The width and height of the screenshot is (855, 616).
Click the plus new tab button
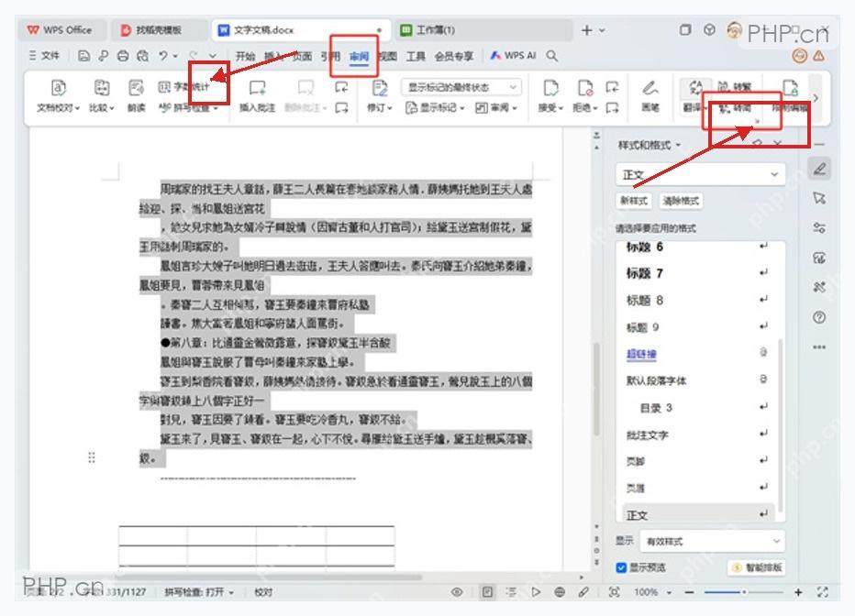tap(587, 30)
